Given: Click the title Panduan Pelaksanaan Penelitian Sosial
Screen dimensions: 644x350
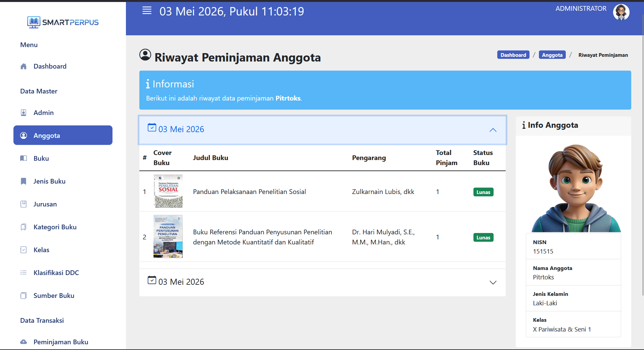Looking at the screenshot, I should (x=249, y=192).
